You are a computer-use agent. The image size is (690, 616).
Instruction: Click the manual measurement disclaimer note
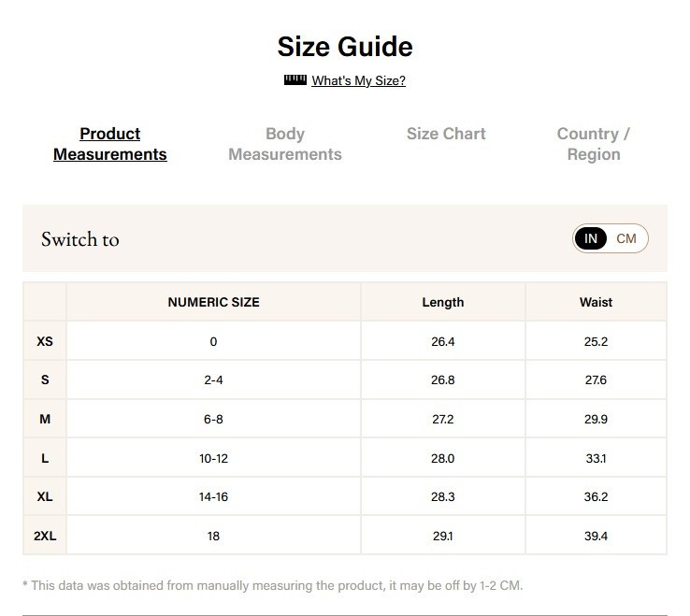coord(272,586)
